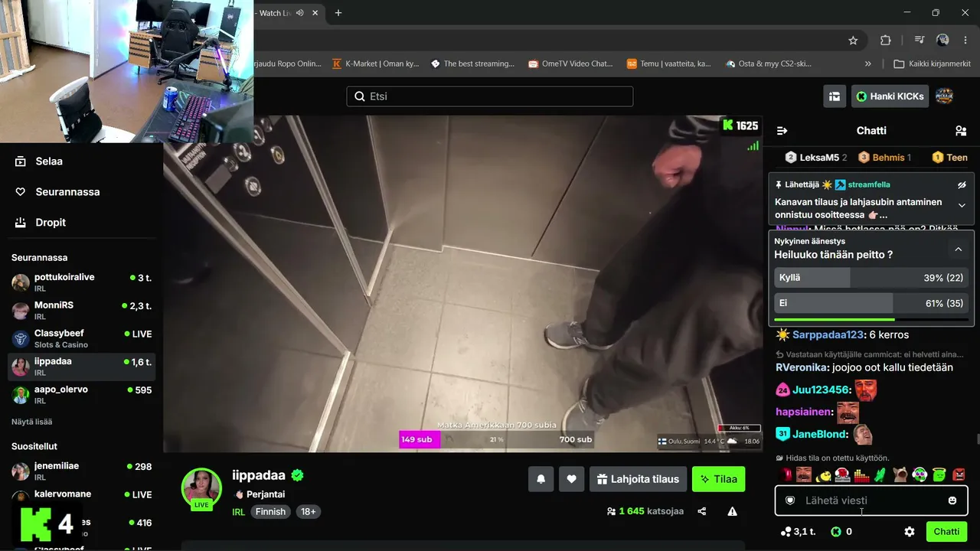Hide the pinned chat message
980x551 pixels.
click(962, 185)
